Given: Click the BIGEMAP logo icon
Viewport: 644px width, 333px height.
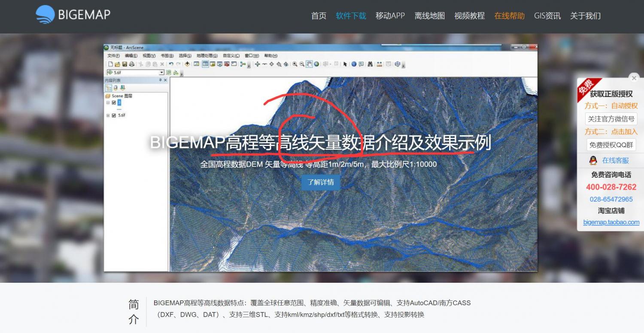Looking at the screenshot, I should (45, 15).
